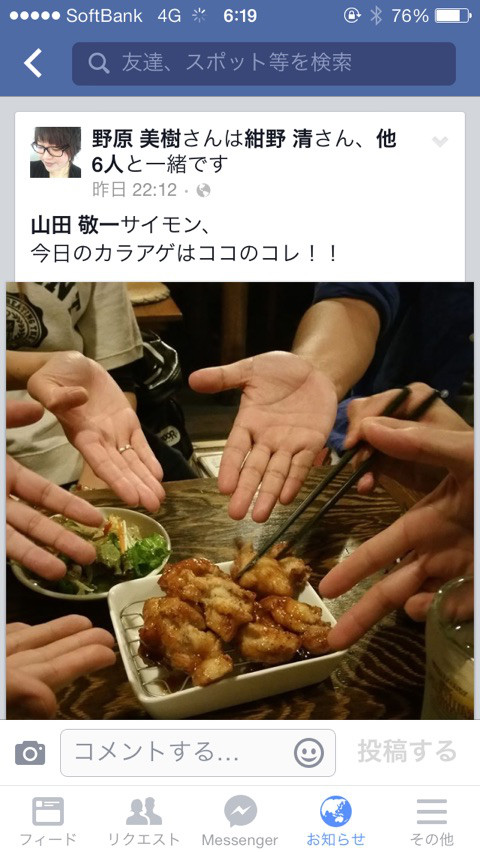Tap the search magnifier icon
480x852 pixels.
click(99, 64)
